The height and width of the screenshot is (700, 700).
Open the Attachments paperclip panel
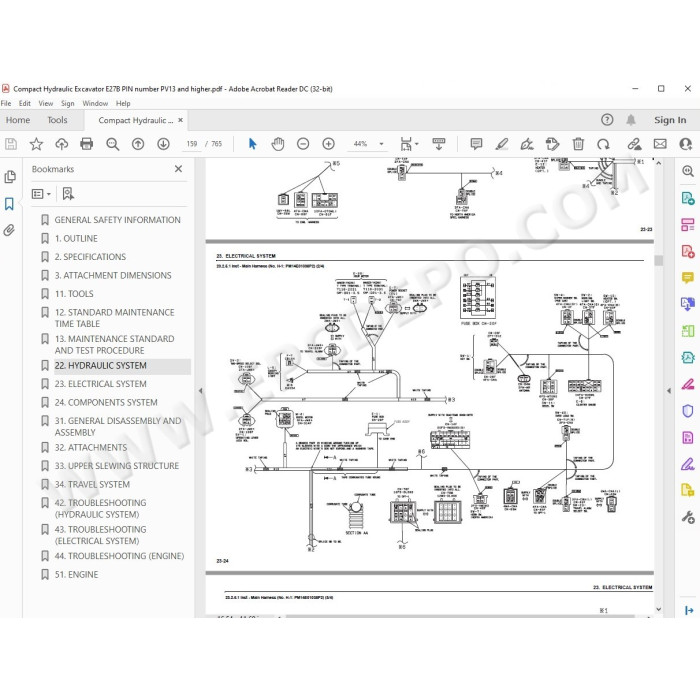pos(9,230)
